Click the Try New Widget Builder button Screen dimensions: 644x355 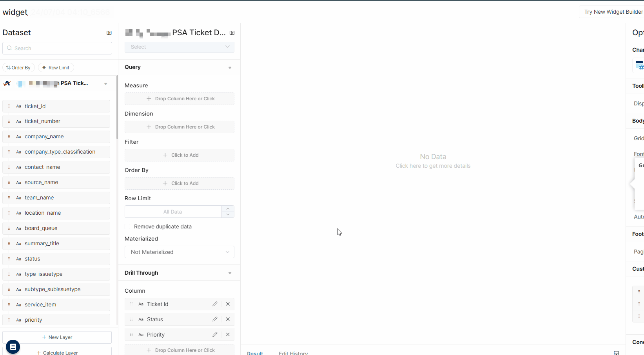[x=613, y=11]
